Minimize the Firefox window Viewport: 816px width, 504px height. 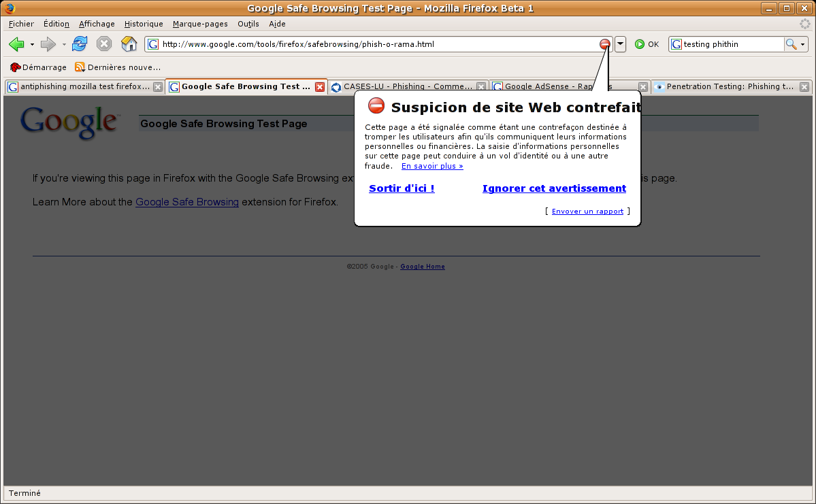click(768, 8)
